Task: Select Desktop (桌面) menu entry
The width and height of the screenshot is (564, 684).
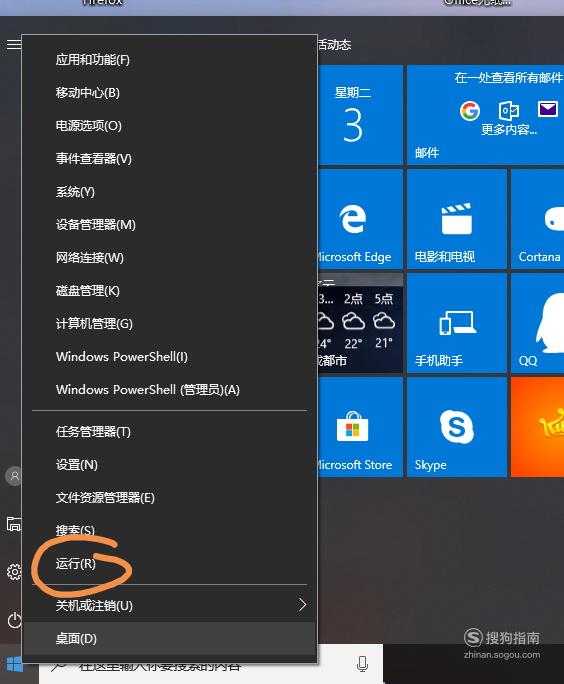Action: (x=169, y=639)
